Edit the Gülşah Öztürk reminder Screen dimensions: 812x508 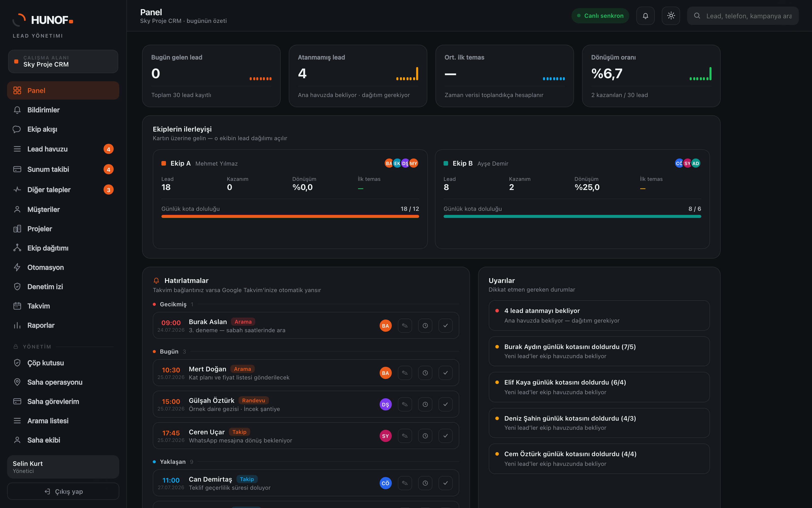(405, 405)
